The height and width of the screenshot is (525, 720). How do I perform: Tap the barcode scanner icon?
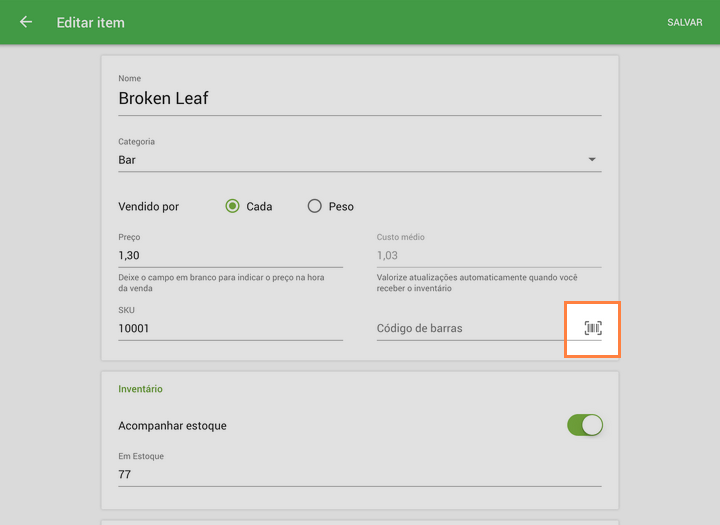click(x=593, y=328)
